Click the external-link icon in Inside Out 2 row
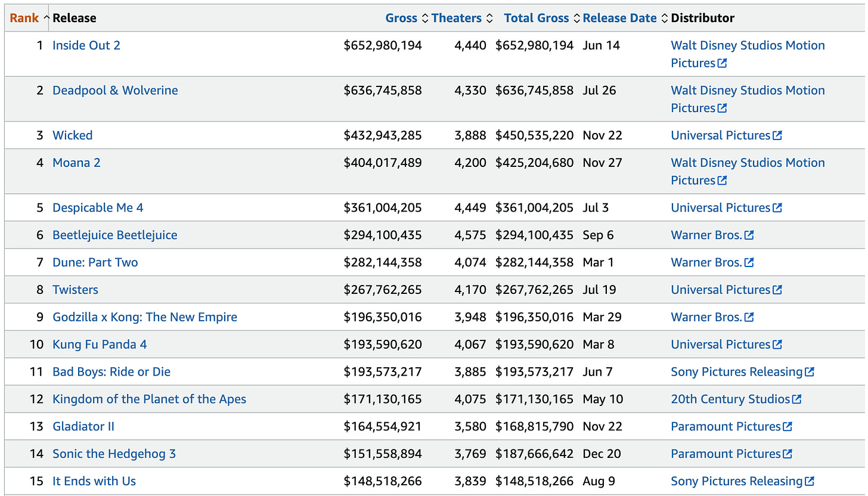This screenshot has height=496, width=868. click(x=722, y=63)
